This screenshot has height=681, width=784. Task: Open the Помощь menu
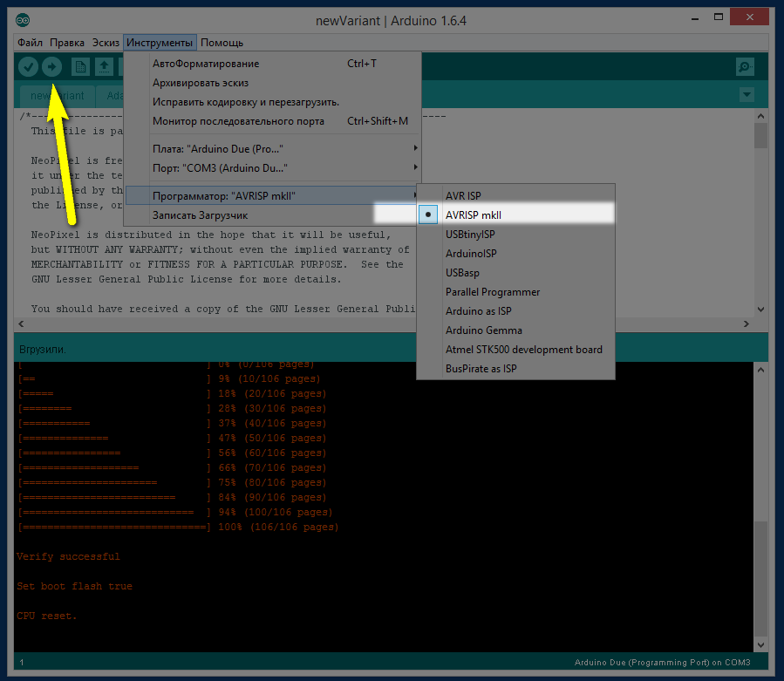click(x=222, y=43)
